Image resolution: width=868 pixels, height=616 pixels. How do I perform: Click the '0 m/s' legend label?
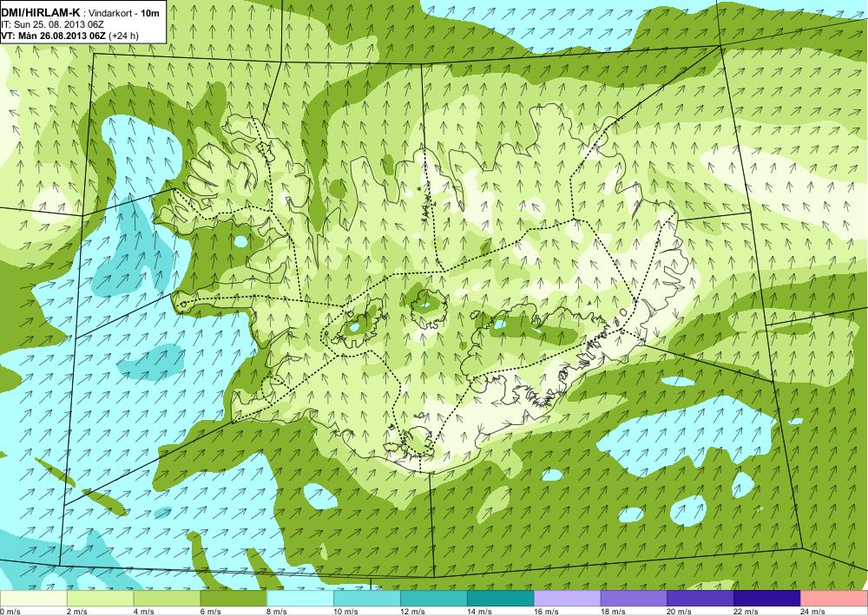click(x=10, y=612)
